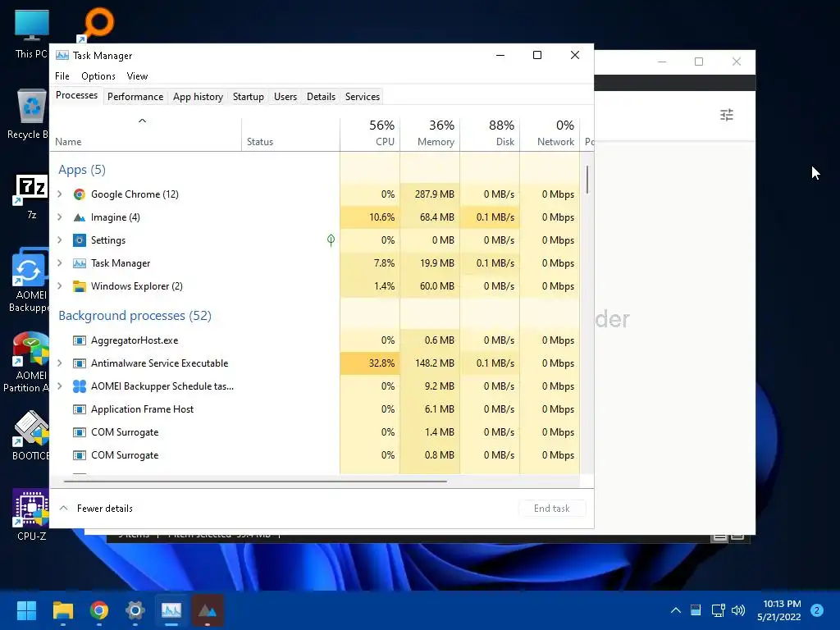Expand the Windows Explorer (2) process group

click(59, 286)
